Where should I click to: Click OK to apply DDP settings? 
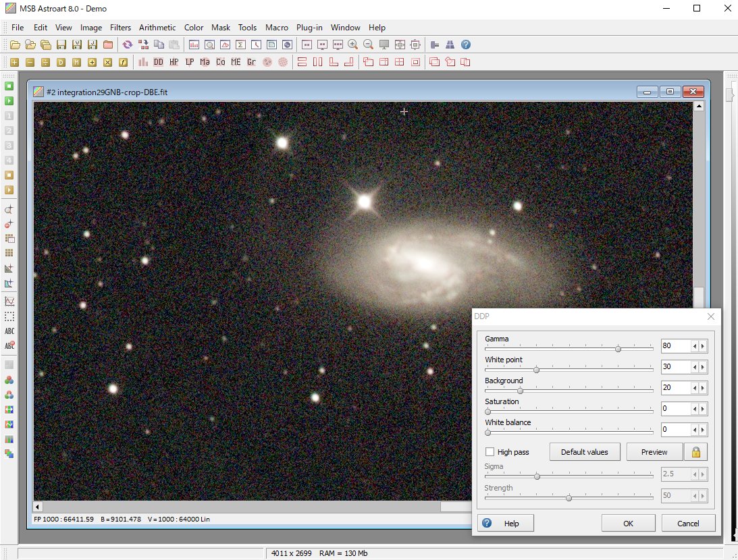click(628, 524)
